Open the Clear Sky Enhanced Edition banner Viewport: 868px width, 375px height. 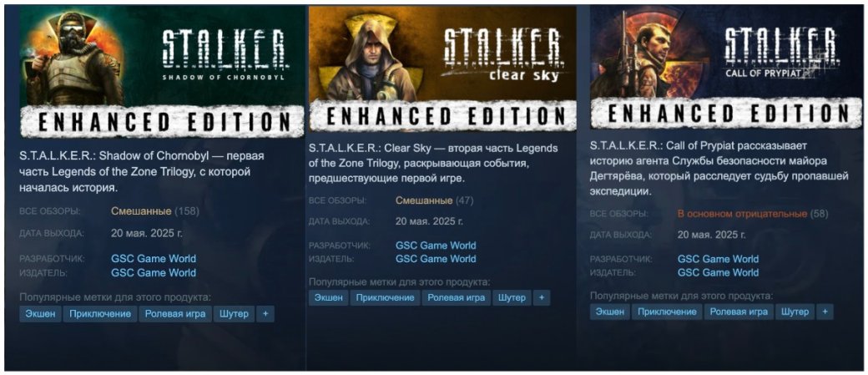(x=442, y=69)
